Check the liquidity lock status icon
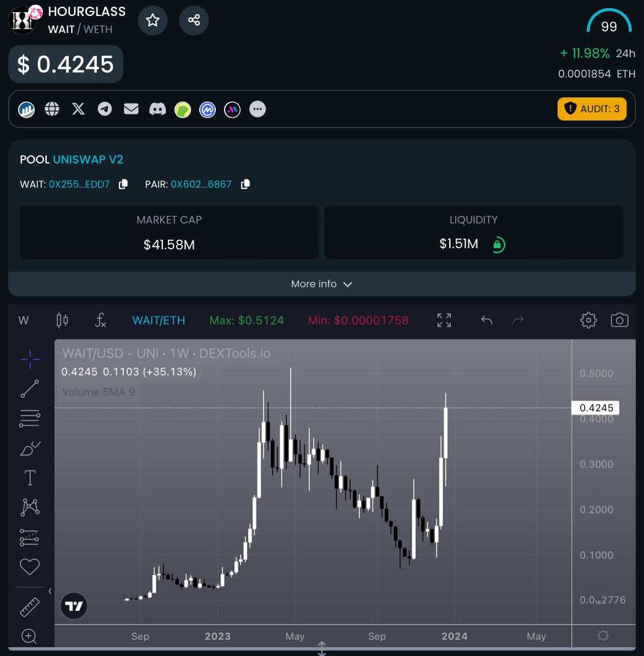 point(498,244)
